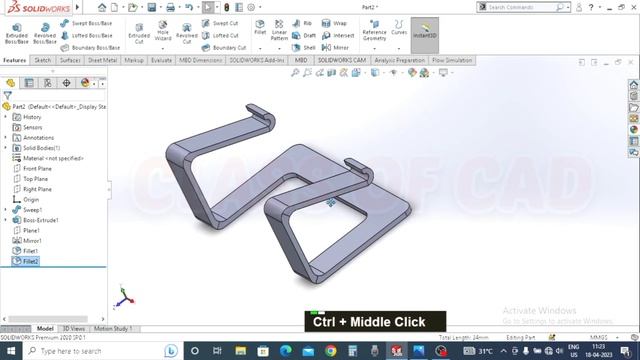Expand the Annotations node
Viewport: 640px width, 360px height.
pyautogui.click(x=6, y=138)
